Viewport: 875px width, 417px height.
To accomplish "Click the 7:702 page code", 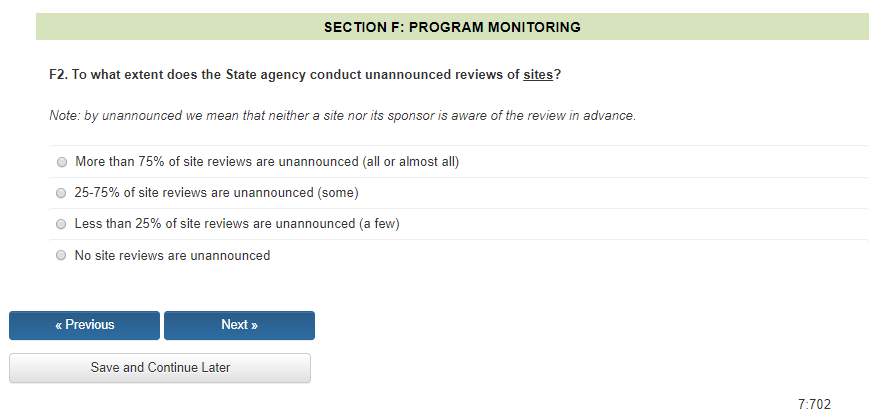I will pyautogui.click(x=814, y=404).
